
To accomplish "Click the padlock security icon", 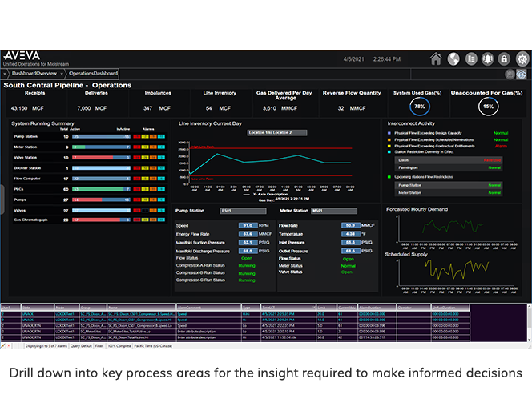I will tap(504, 59).
